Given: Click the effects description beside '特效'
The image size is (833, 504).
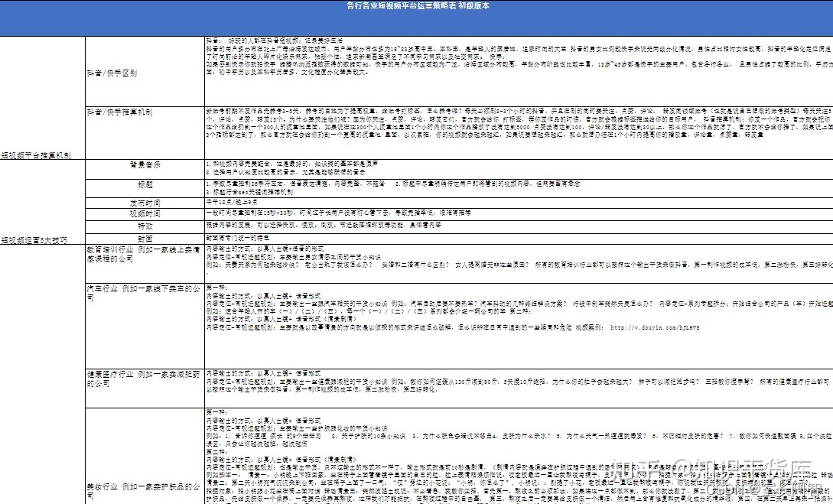Looking at the screenshot, I should 321,226.
